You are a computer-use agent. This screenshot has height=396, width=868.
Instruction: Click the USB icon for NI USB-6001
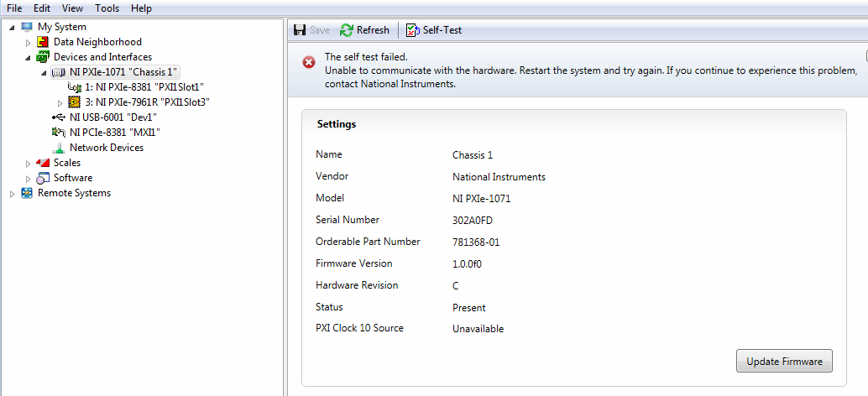59,117
